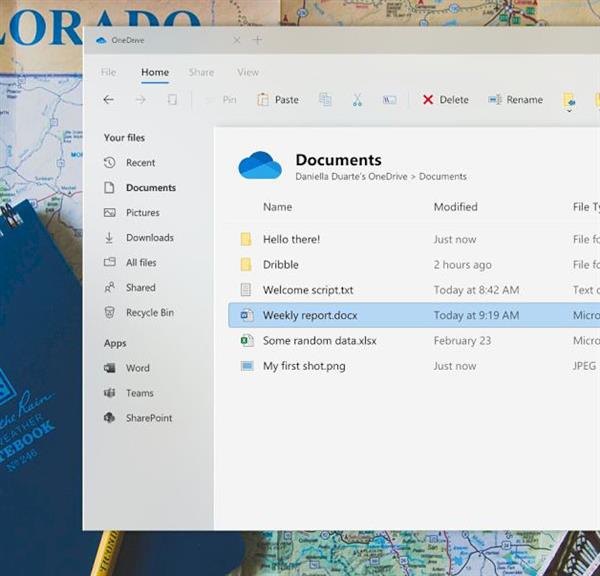Switch to the File menu tab
Viewport: 600px width, 576px height.
(108, 72)
